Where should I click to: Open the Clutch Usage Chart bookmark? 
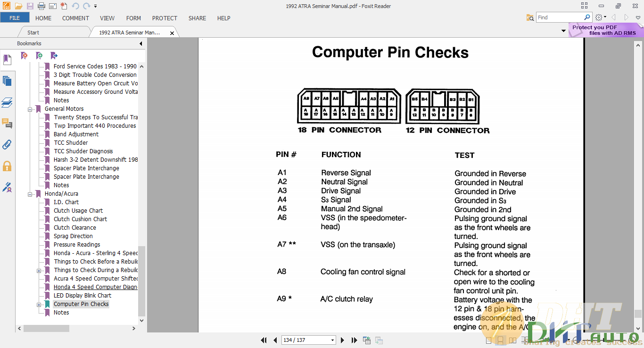tap(78, 211)
